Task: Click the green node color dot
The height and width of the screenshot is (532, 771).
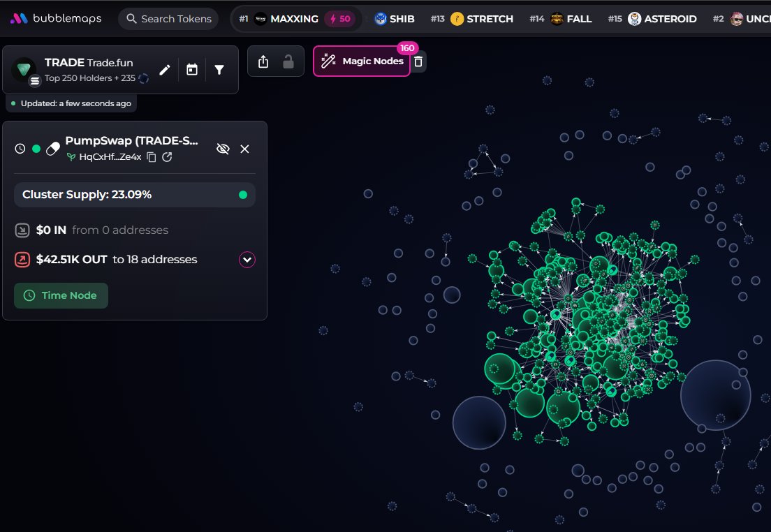Action: click(36, 149)
